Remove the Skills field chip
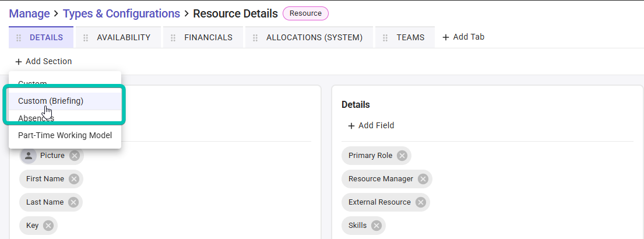The image size is (644, 239). 376,226
